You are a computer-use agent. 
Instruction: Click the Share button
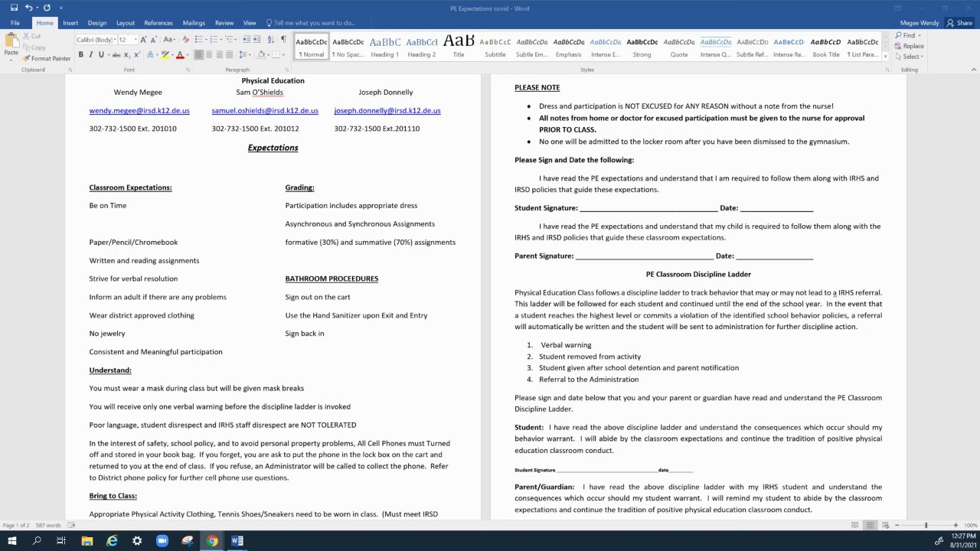pyautogui.click(x=960, y=23)
